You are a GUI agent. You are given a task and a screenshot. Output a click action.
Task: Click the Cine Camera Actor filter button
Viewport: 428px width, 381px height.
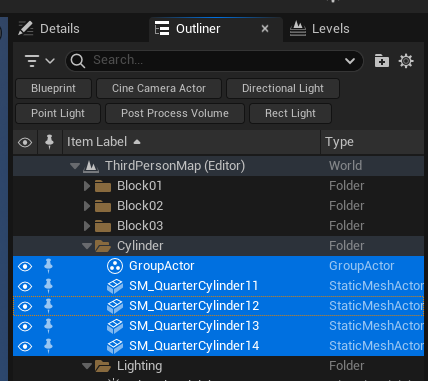click(x=159, y=88)
